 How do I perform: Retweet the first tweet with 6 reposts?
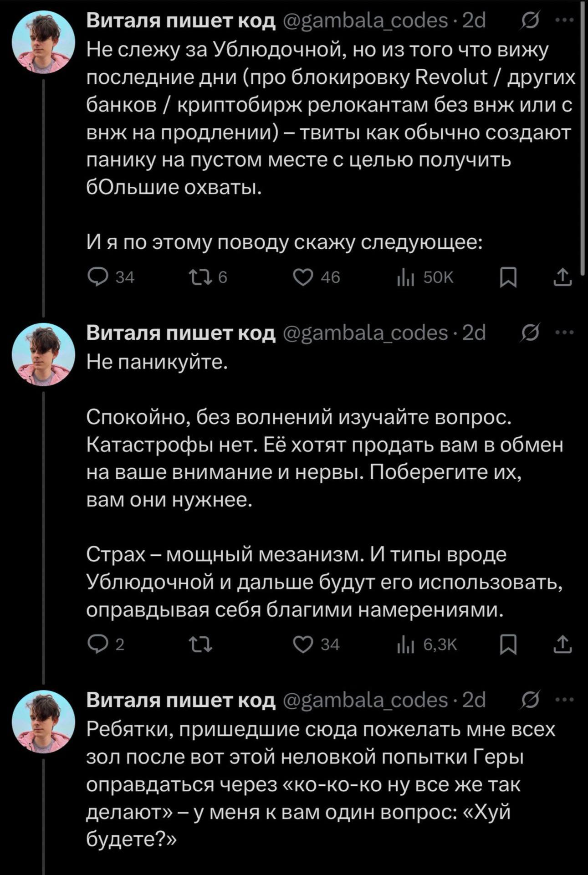[x=207, y=277]
